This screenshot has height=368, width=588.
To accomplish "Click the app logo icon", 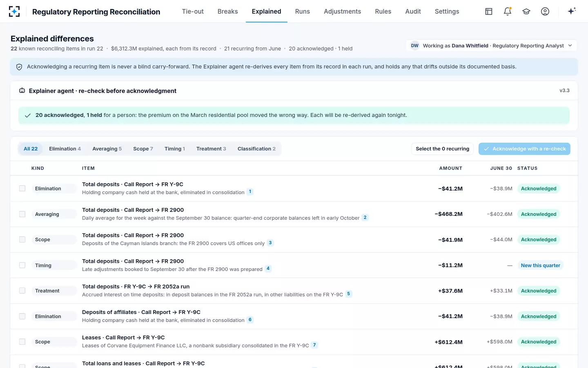I will click(14, 11).
